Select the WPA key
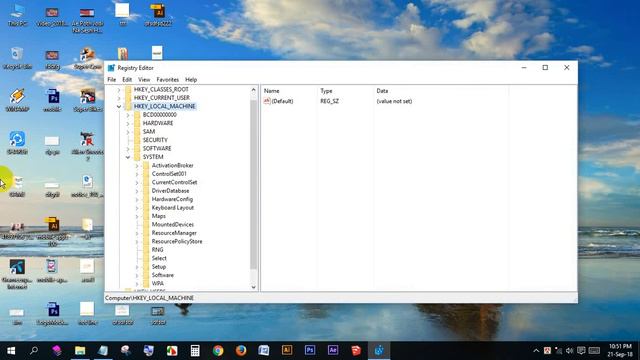The width and height of the screenshot is (640, 360). 158,284
